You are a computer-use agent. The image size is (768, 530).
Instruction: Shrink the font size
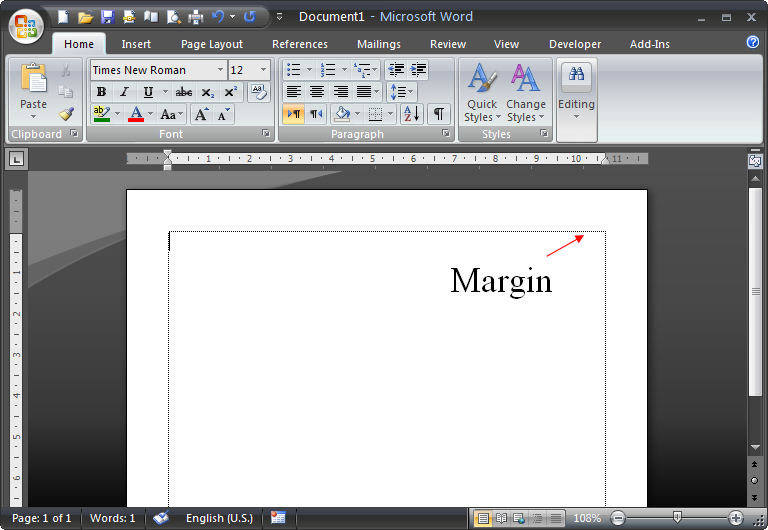click(224, 115)
